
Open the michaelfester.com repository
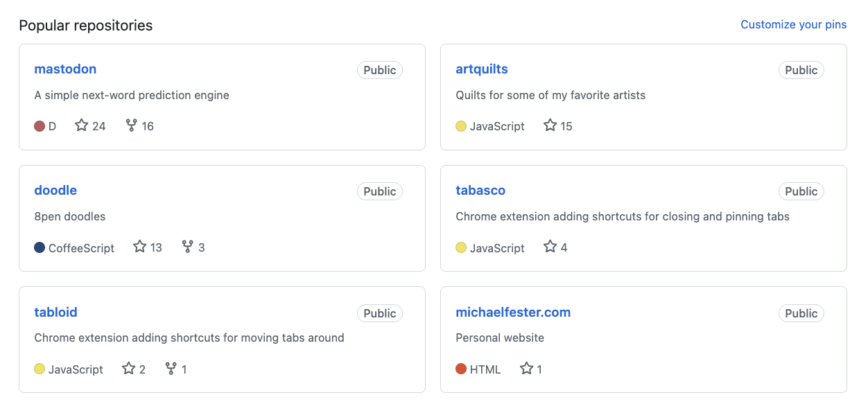click(x=513, y=312)
